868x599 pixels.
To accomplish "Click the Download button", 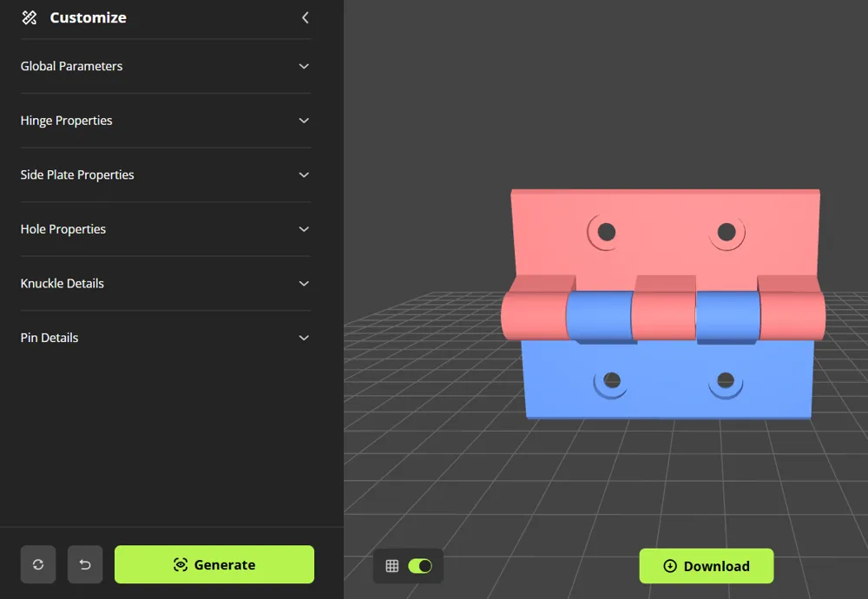I will tap(706, 565).
